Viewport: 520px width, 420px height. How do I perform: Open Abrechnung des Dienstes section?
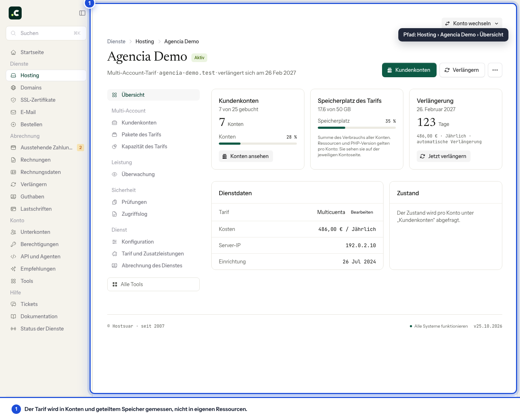(153, 266)
